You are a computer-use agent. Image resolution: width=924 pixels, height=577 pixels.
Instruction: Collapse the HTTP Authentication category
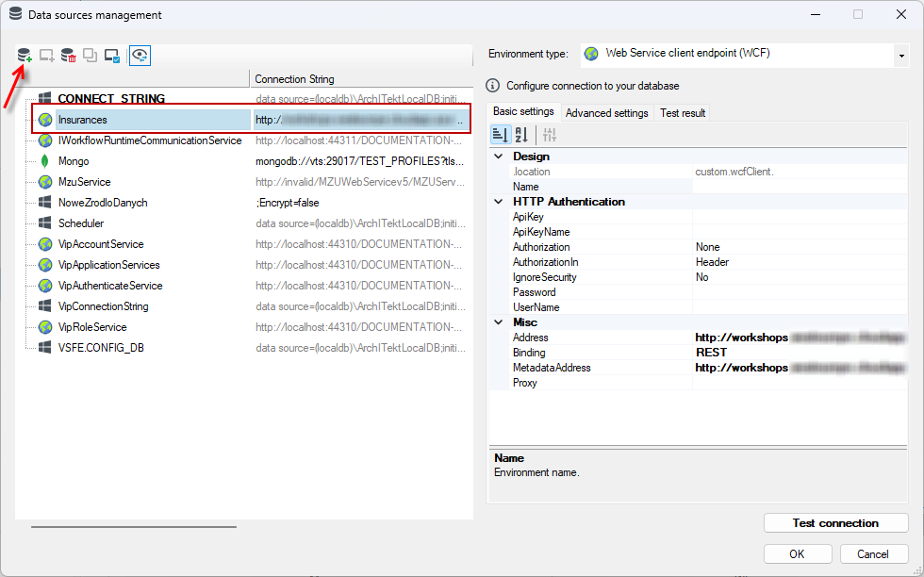499,202
